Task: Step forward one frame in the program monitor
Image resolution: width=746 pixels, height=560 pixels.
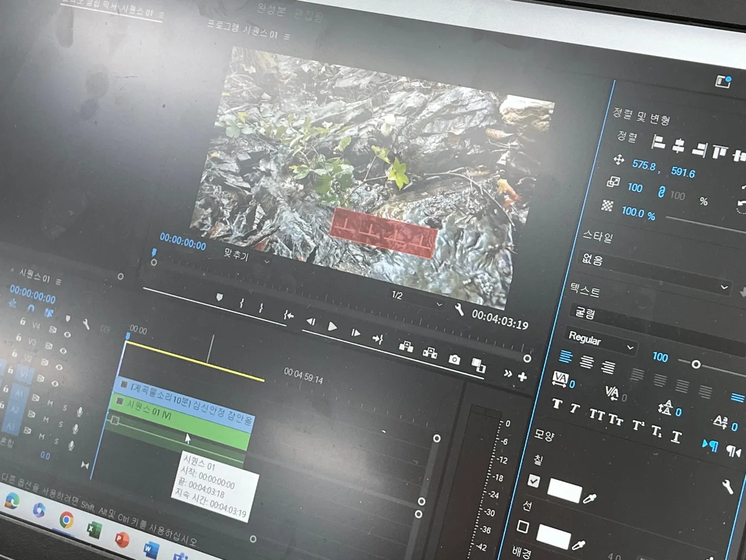Action: 355,333
